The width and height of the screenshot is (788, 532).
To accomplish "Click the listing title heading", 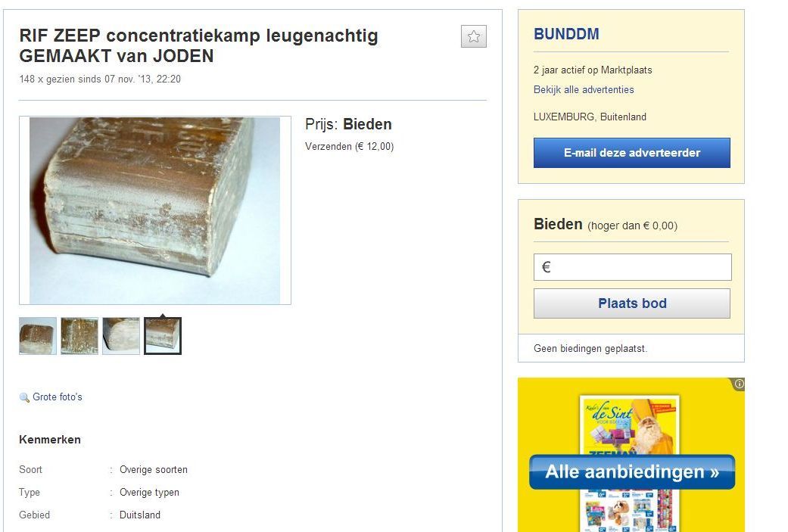I will (x=198, y=45).
